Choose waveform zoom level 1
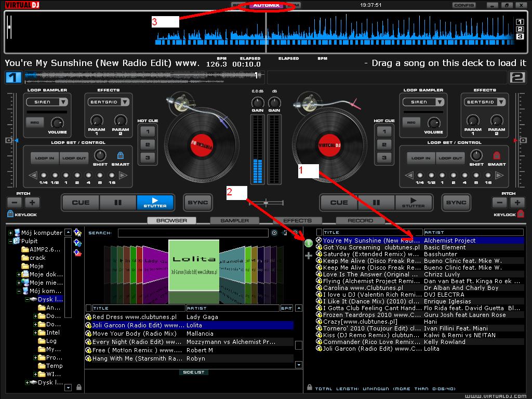 (520, 22)
